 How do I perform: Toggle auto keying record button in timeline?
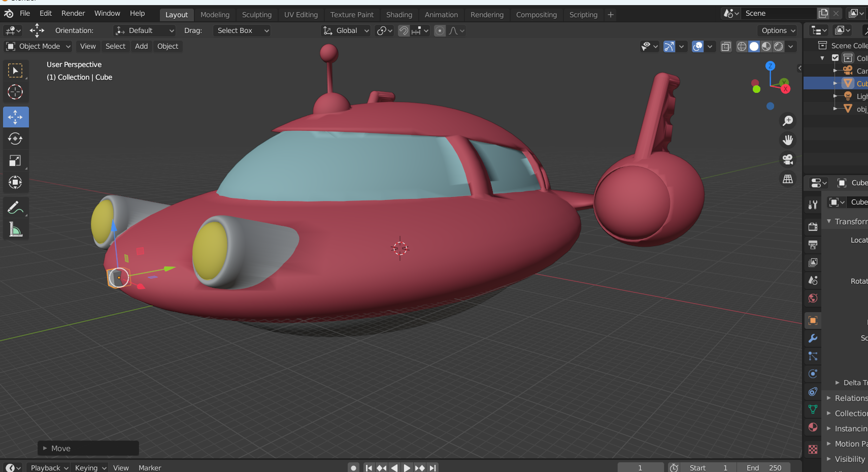[354, 467]
